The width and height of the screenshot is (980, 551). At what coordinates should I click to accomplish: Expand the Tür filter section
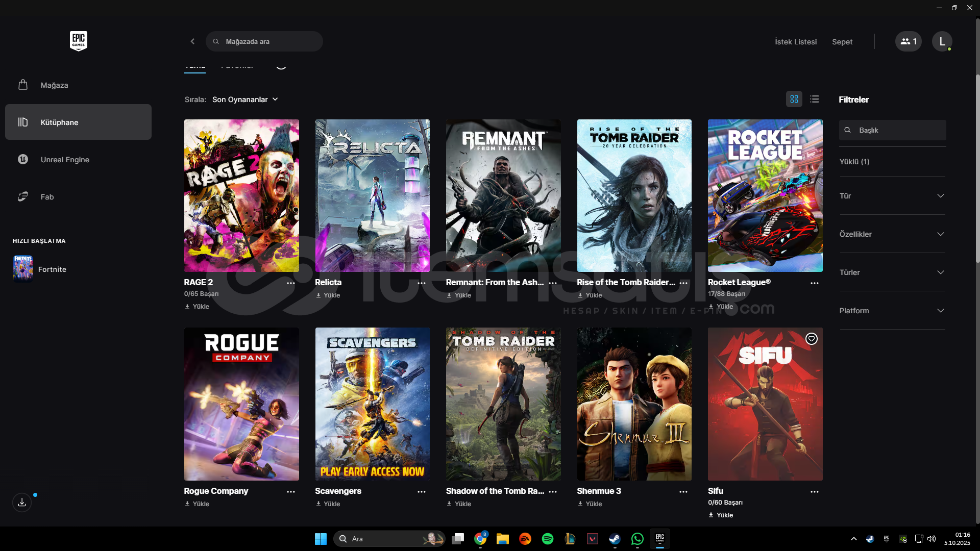coord(892,196)
